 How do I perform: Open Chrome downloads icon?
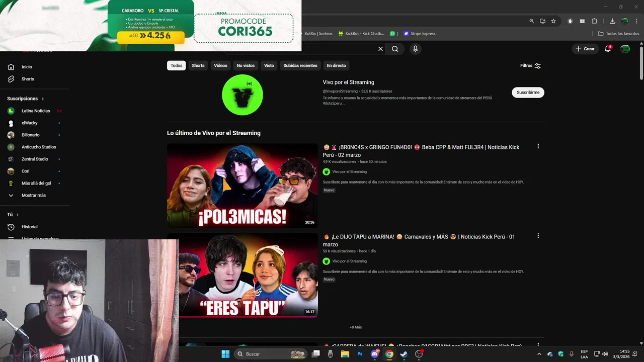pos(612,21)
